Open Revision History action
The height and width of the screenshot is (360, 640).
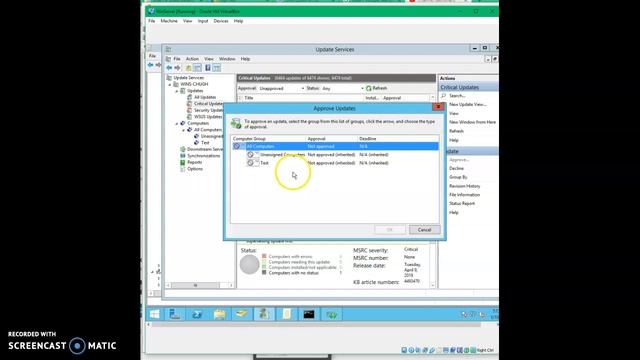[464, 186]
